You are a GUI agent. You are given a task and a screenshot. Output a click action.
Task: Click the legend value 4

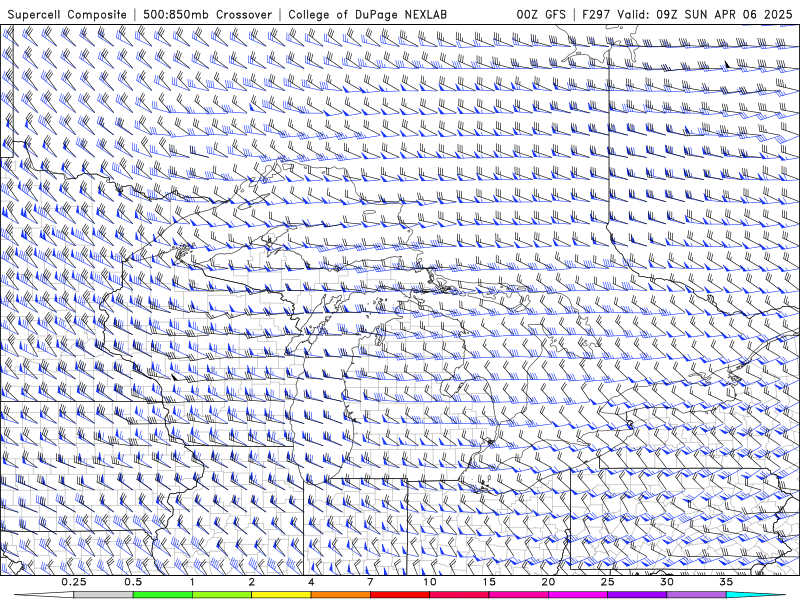click(311, 582)
